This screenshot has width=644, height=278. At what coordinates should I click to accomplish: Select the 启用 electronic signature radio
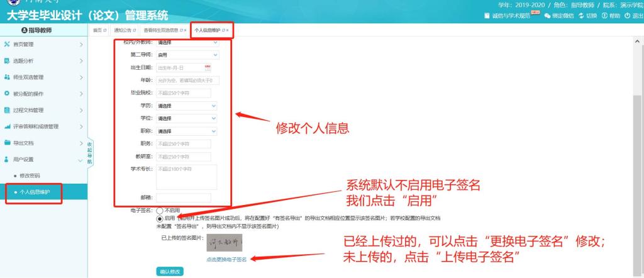(160, 218)
